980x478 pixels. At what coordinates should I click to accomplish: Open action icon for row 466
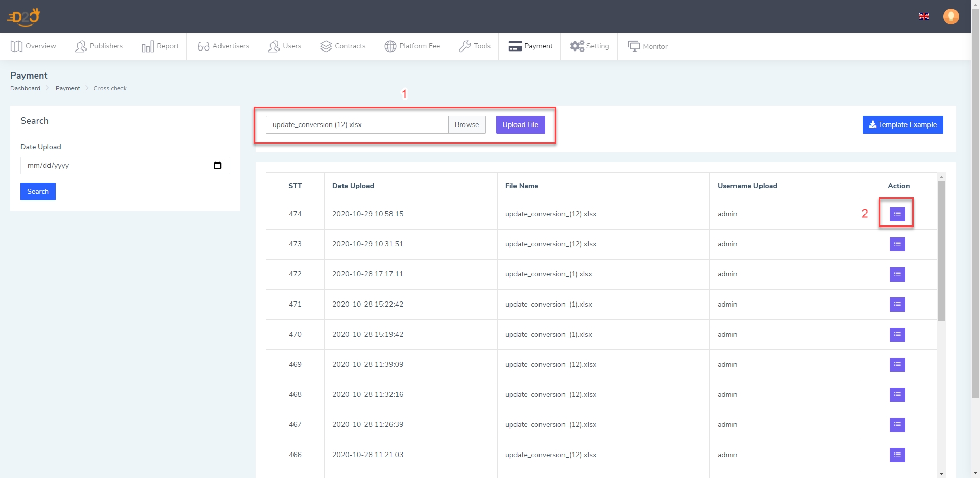[x=897, y=455]
